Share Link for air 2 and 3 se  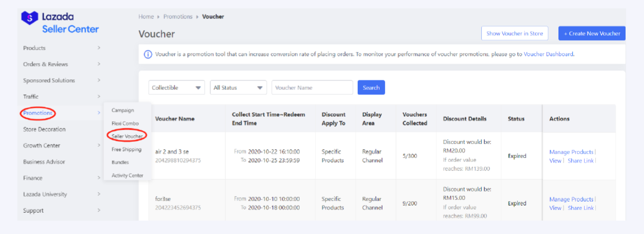click(581, 160)
